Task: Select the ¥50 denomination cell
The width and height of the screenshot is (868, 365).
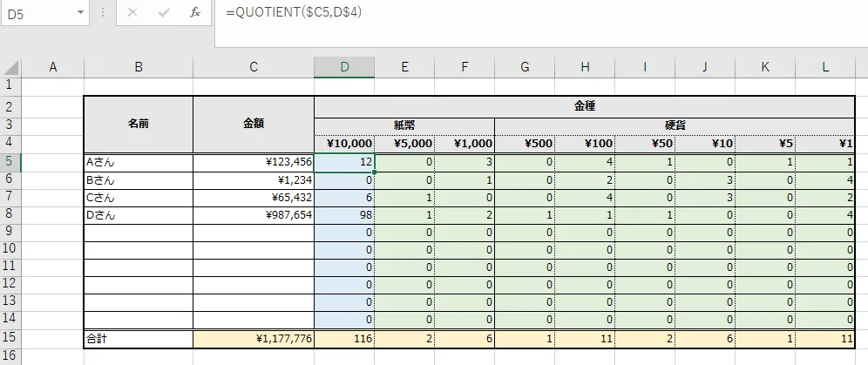Action: point(645,144)
